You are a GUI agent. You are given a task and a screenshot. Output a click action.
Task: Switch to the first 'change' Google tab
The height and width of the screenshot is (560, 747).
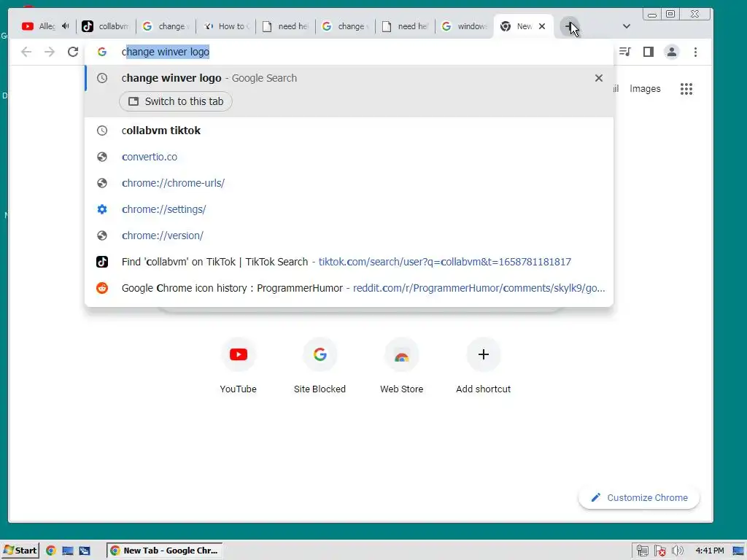pyautogui.click(x=166, y=26)
